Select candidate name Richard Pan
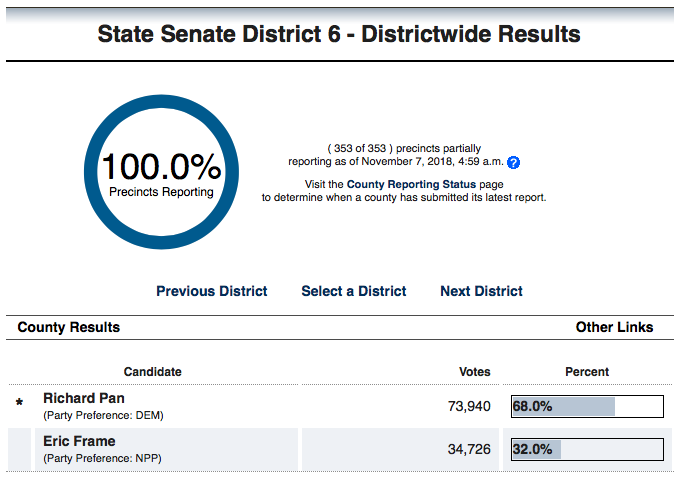 [x=84, y=398]
